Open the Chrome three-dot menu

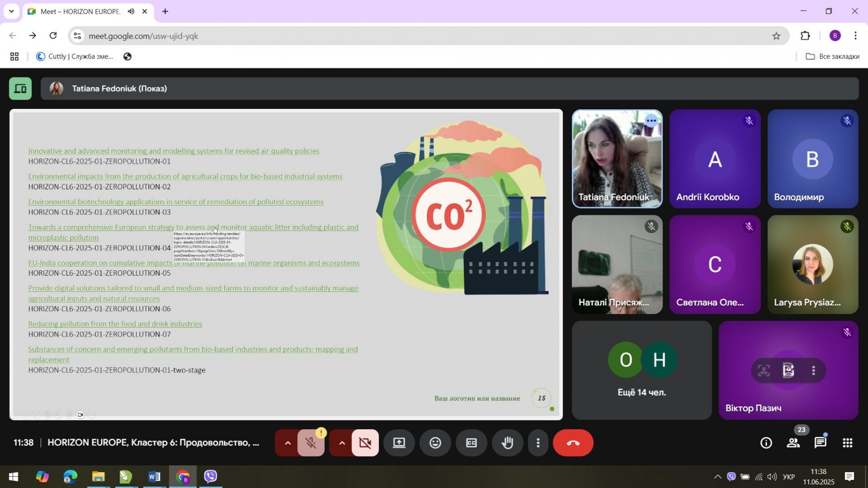[855, 36]
